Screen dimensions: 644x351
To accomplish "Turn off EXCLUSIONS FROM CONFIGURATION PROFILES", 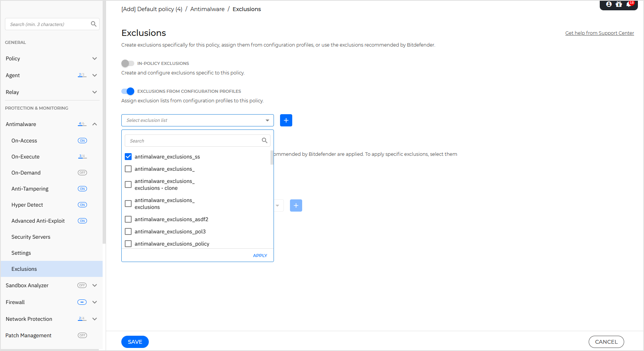I will pos(128,91).
